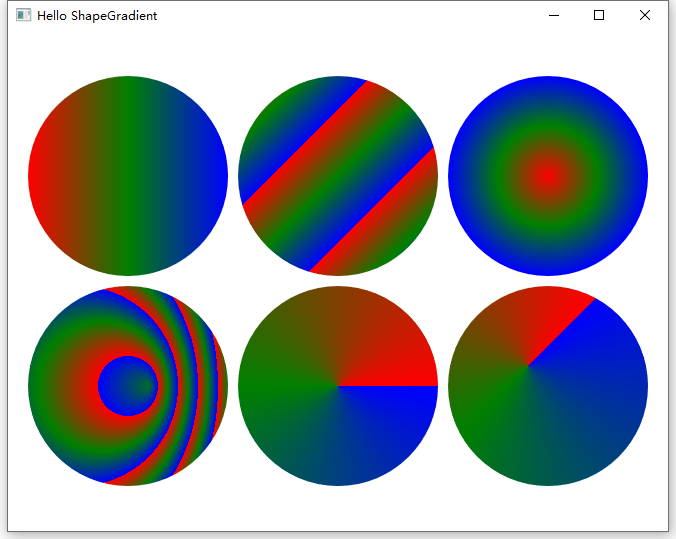Screen dimensions: 676x539
Task: Minimize the Hello ShapeGradient window
Action: coord(554,16)
